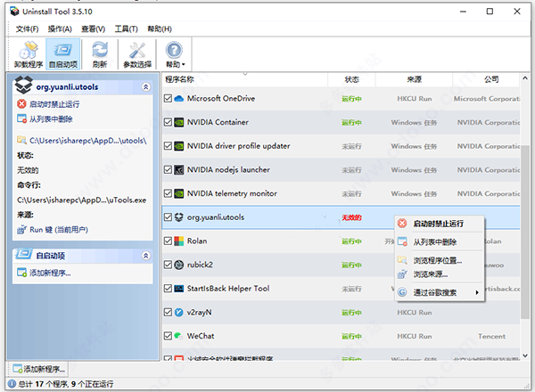Click the NVIDIA Container row icon
Viewport: 535px width, 392px height.
(x=179, y=122)
